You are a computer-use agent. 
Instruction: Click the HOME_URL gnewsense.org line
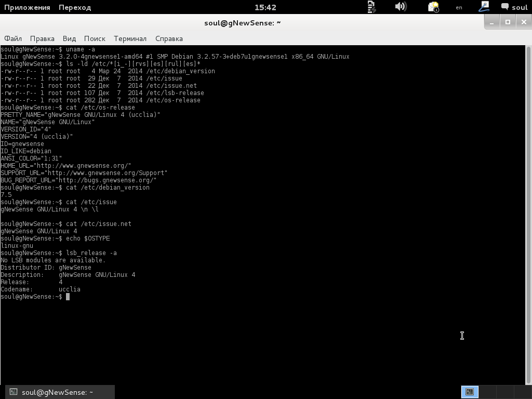point(66,166)
